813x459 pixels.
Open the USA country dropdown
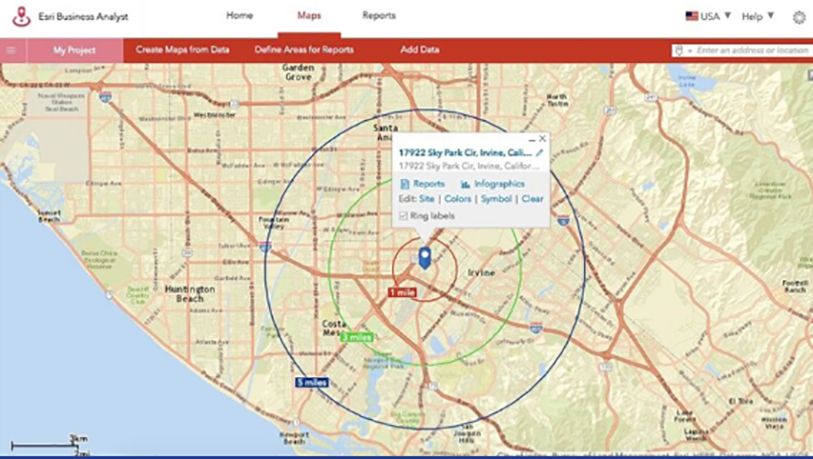(708, 16)
